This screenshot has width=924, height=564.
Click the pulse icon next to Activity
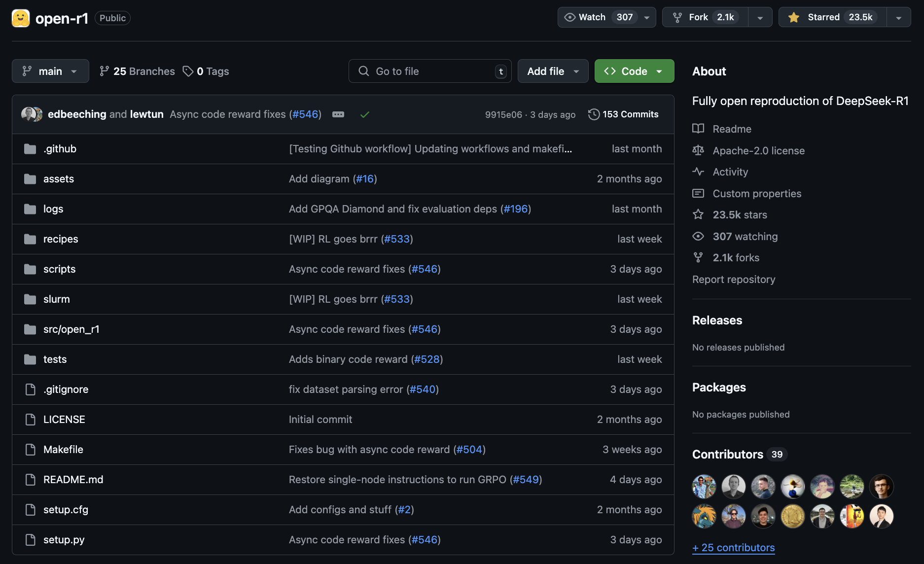(698, 172)
